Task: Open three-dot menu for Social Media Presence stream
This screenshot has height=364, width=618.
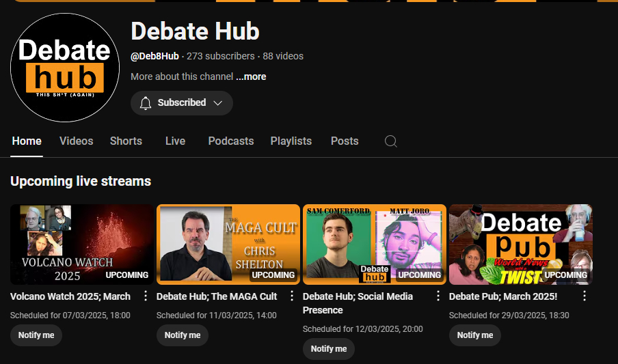Action: (438, 296)
